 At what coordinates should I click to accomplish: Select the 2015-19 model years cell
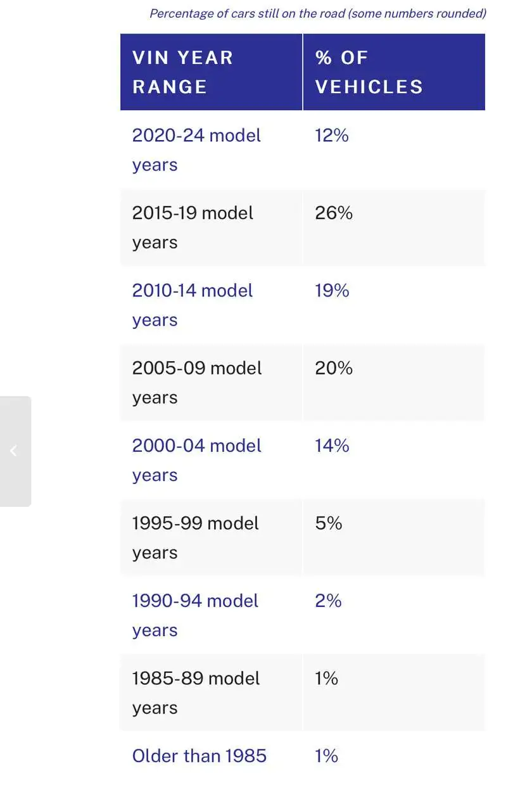pos(193,227)
